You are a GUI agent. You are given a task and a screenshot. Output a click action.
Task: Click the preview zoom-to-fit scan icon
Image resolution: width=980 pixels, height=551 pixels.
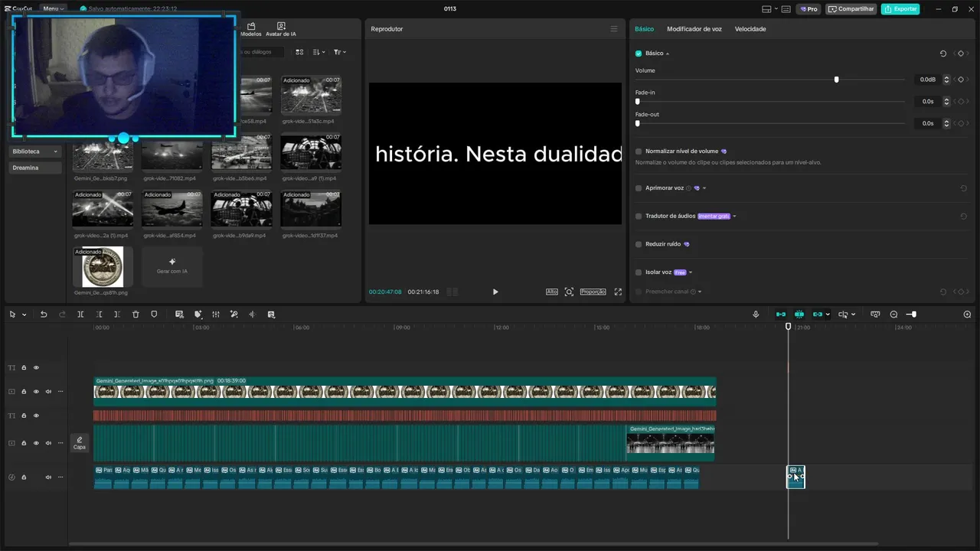pyautogui.click(x=569, y=292)
